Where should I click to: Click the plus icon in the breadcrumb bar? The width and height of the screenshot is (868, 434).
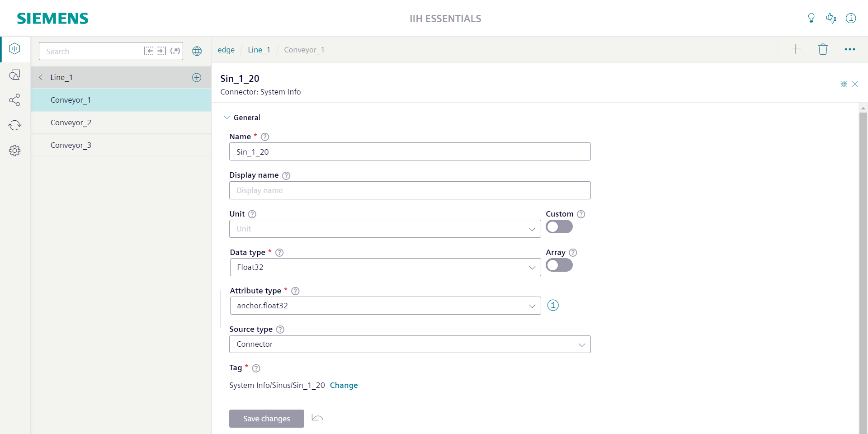(796, 49)
